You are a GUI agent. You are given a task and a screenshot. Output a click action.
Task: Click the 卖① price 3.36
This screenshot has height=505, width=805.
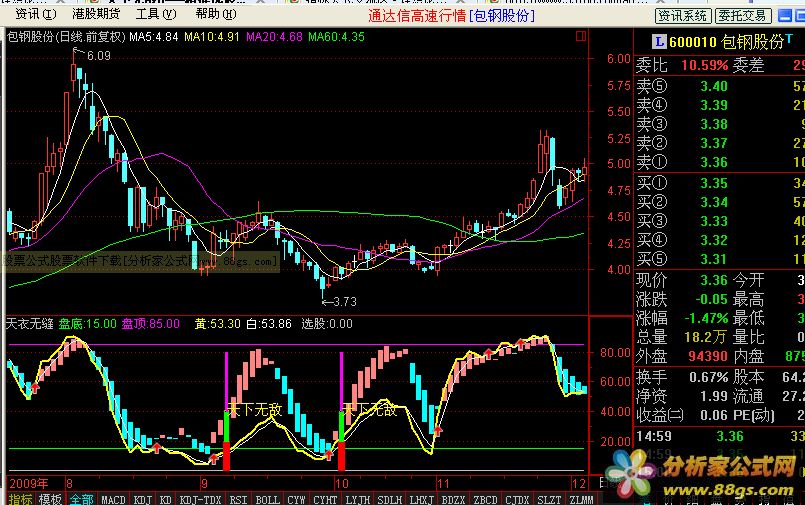point(714,162)
